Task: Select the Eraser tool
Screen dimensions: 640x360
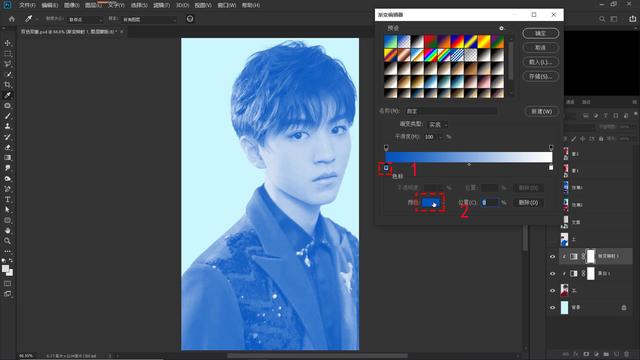Action: [x=7, y=147]
